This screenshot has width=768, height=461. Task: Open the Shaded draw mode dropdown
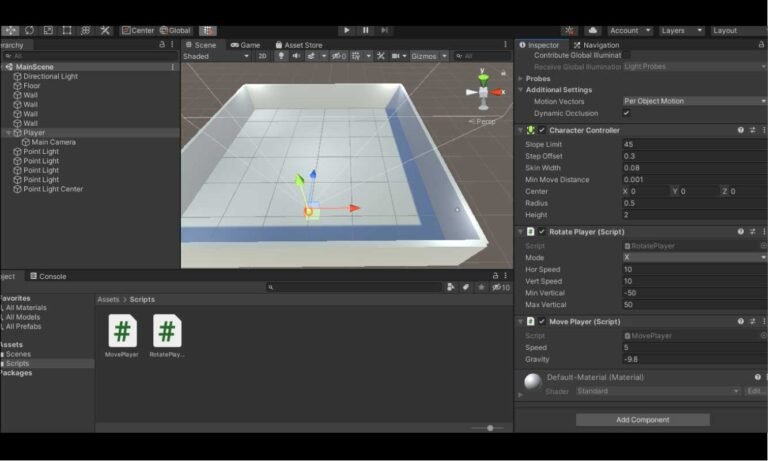tap(216, 56)
